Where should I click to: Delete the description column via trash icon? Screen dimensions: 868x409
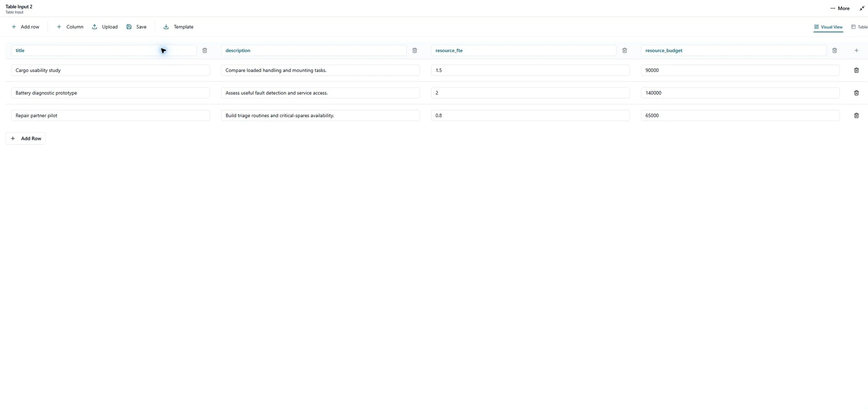[415, 51]
